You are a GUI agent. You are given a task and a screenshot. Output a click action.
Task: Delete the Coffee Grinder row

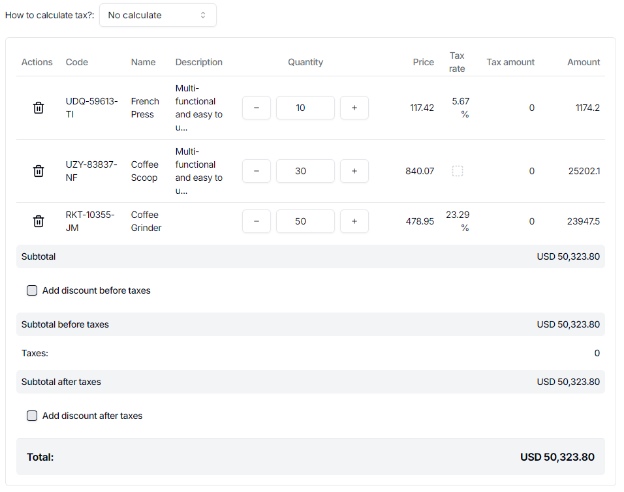point(38,221)
